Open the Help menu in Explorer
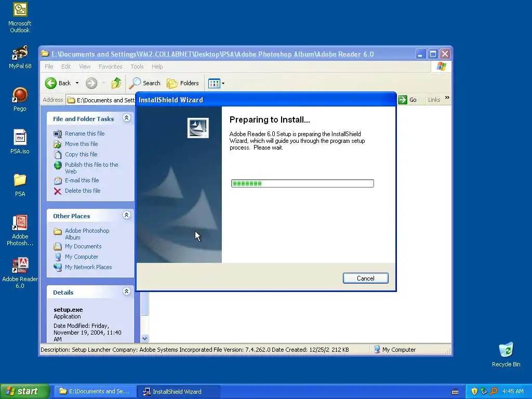The image size is (532, 399). (157, 66)
